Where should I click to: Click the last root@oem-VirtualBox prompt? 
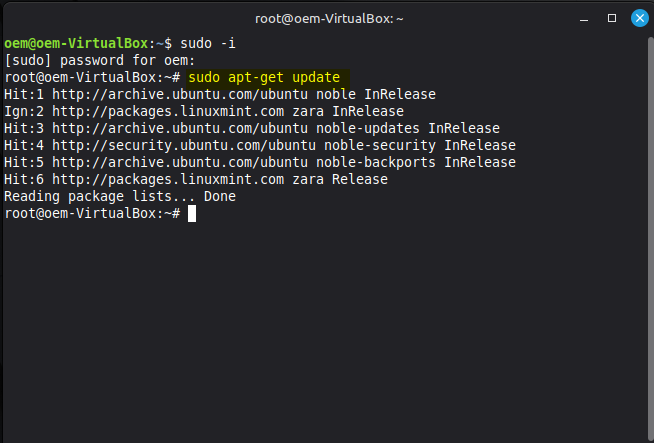click(91, 214)
